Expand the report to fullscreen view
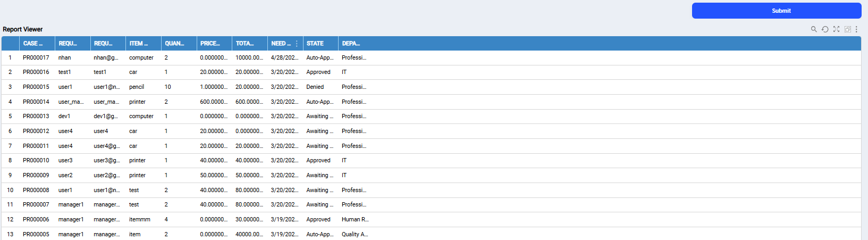868x240 pixels. [836, 29]
